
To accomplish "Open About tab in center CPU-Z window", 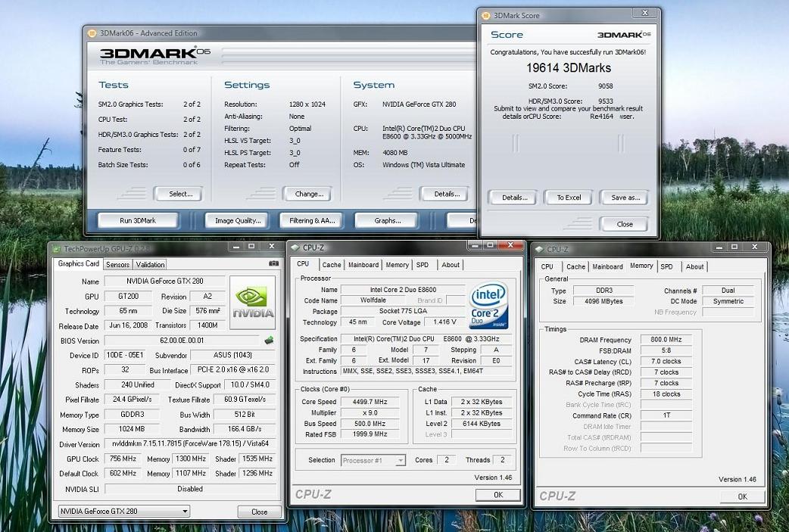I will (x=451, y=265).
